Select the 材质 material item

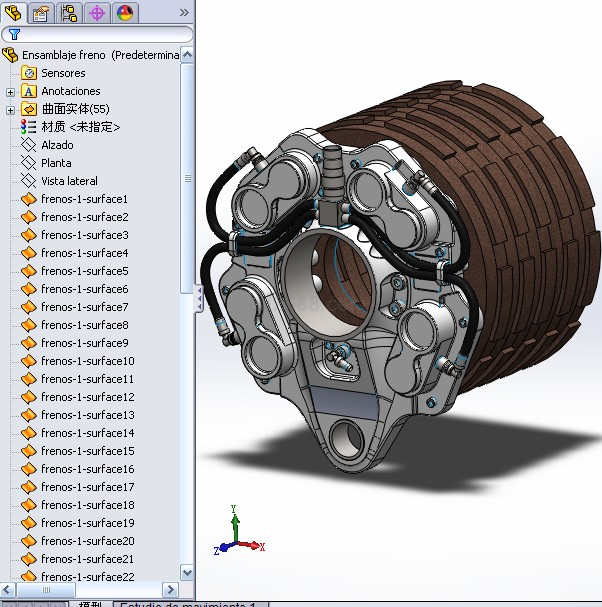click(80, 127)
